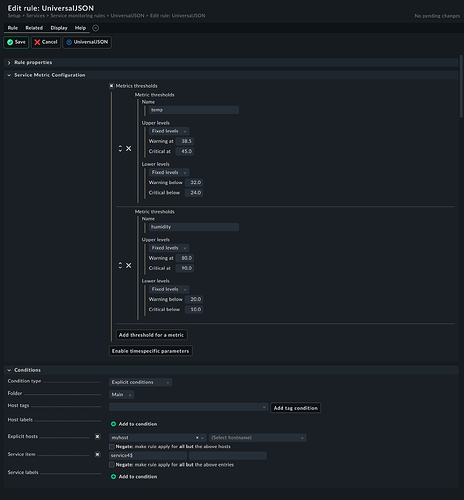Image resolution: width=464 pixels, height=500 pixels.
Task: Click humidity Warning at 80.0 field
Action: [185, 258]
